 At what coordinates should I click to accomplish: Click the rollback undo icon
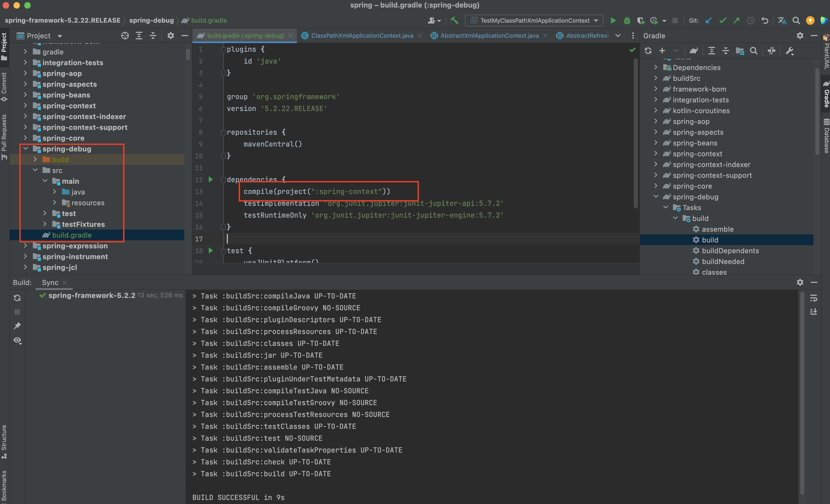pos(765,20)
